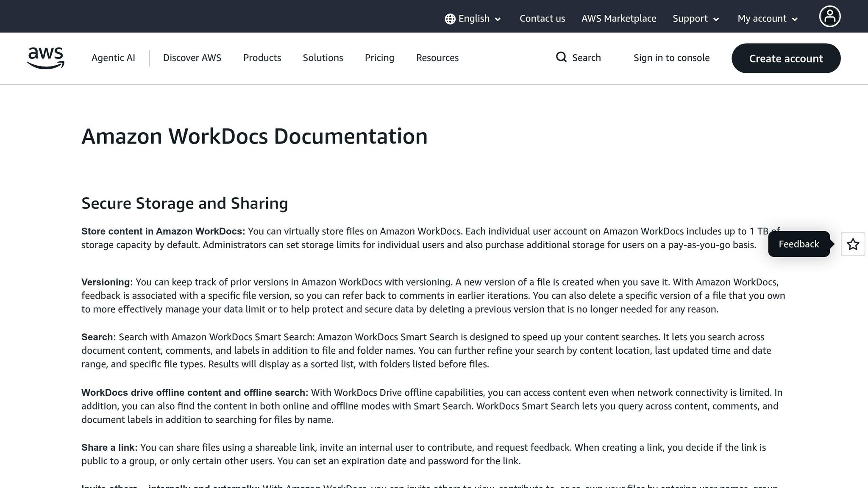Expand the English language dropdown
This screenshot has height=488, width=868.
473,19
